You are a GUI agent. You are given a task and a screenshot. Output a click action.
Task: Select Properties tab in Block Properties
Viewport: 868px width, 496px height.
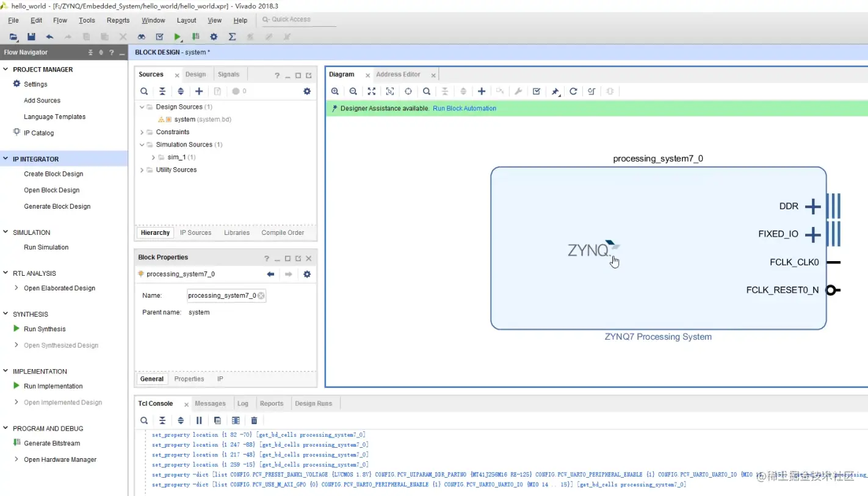click(189, 379)
